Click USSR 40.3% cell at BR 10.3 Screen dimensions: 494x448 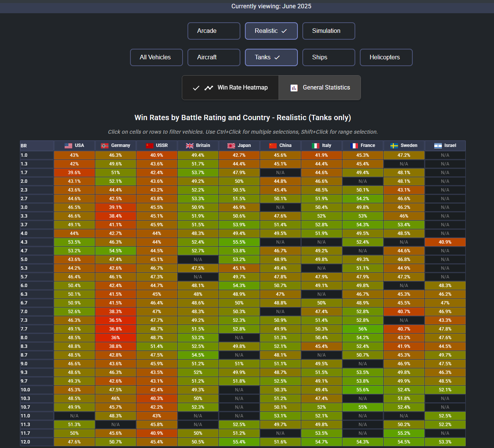coord(156,399)
